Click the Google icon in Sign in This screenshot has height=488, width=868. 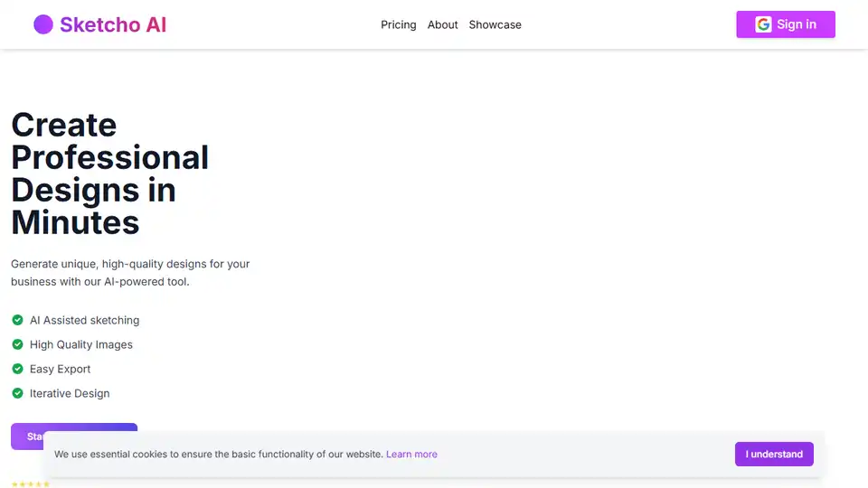(x=763, y=24)
